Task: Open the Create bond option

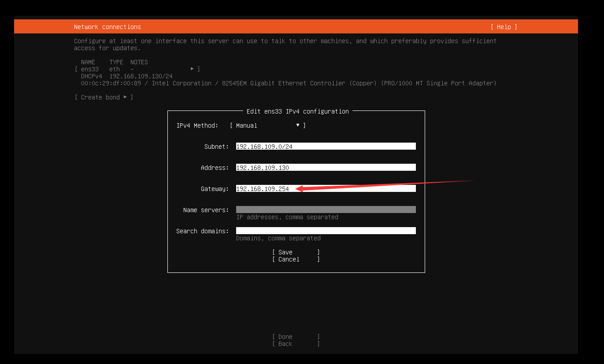Action: (104, 97)
